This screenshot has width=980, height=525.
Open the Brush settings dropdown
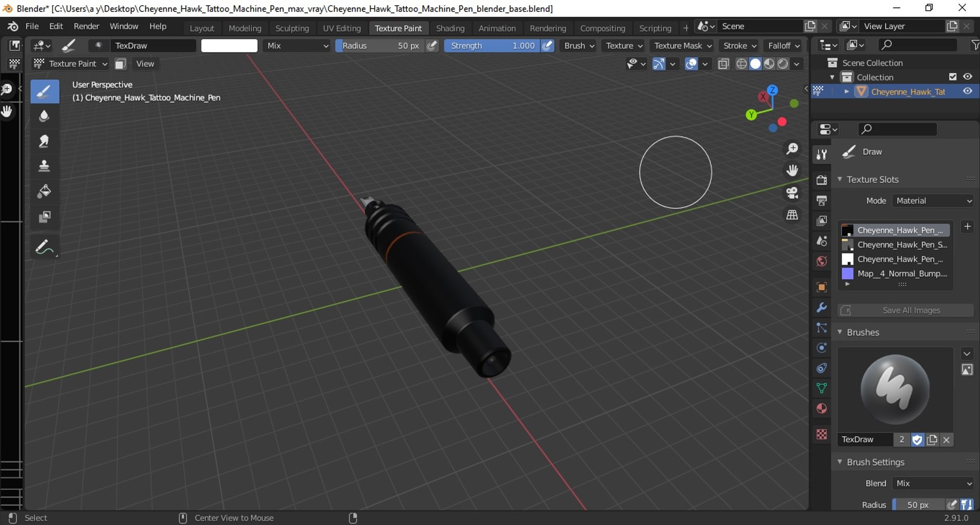tap(579, 45)
